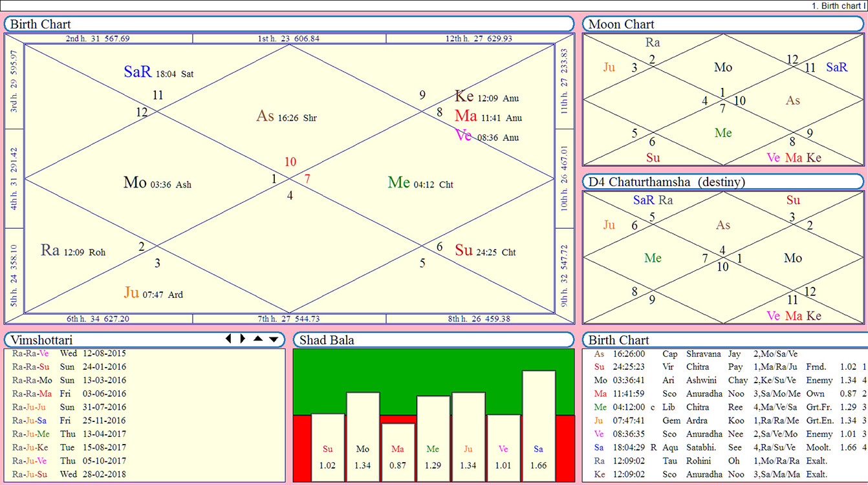Image resolution: width=868 pixels, height=486 pixels.
Task: Select Jupiter (Ju) in the birth chart
Action: (x=131, y=293)
